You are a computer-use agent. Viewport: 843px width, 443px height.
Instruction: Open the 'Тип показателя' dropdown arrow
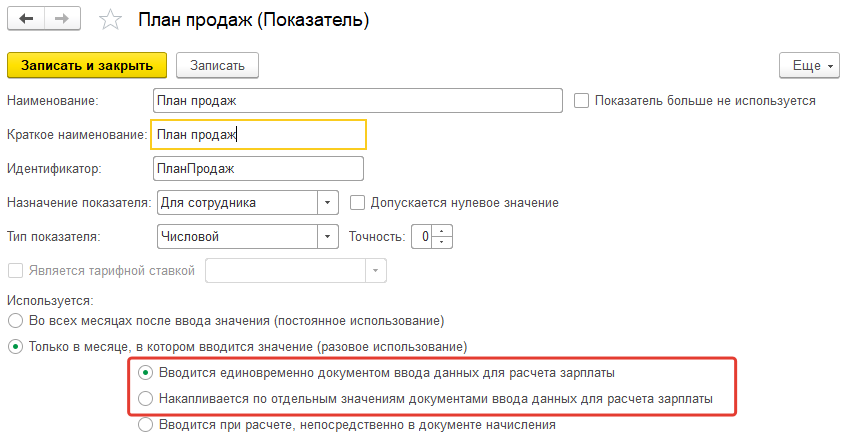(329, 237)
